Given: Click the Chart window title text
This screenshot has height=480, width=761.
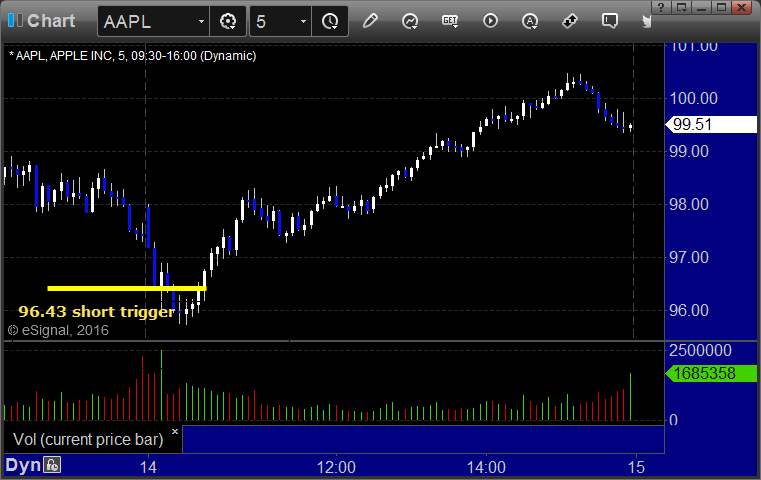Looking at the screenshot, I should 51,21.
